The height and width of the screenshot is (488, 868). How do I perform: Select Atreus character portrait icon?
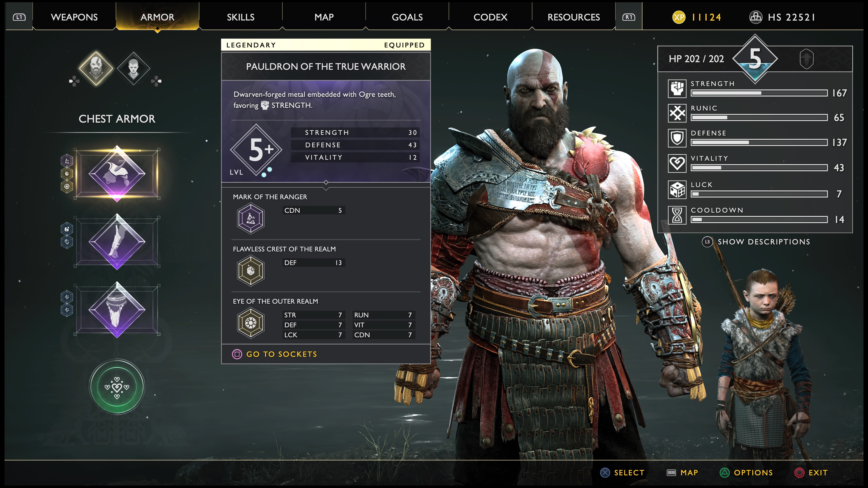point(134,68)
